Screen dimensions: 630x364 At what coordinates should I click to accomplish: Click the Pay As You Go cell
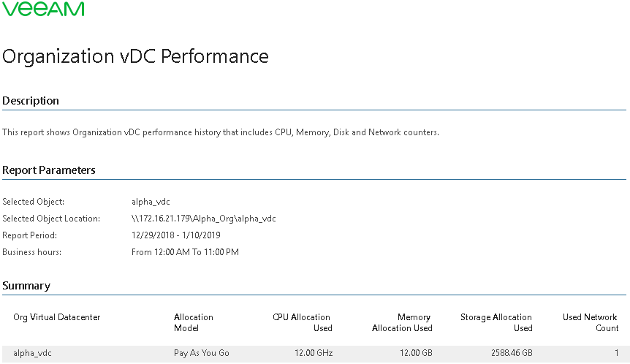coord(201,354)
